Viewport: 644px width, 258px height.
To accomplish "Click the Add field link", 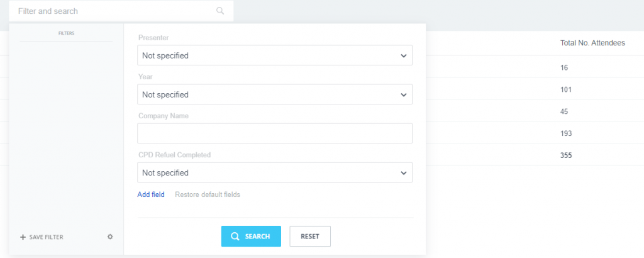I will click(151, 194).
